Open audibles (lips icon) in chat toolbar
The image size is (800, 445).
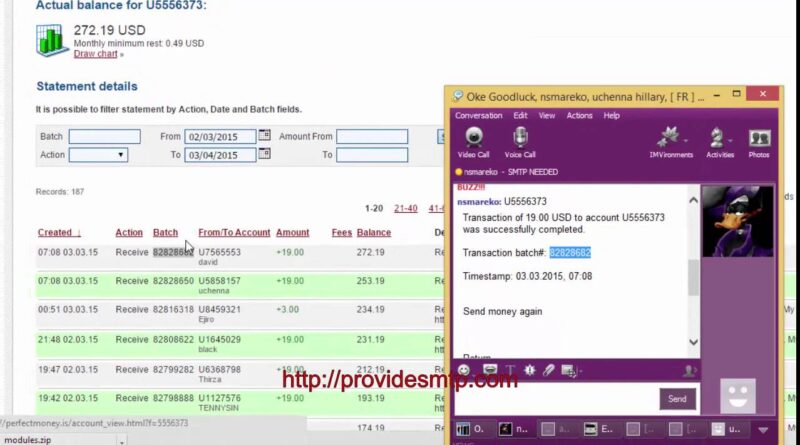[x=490, y=370]
